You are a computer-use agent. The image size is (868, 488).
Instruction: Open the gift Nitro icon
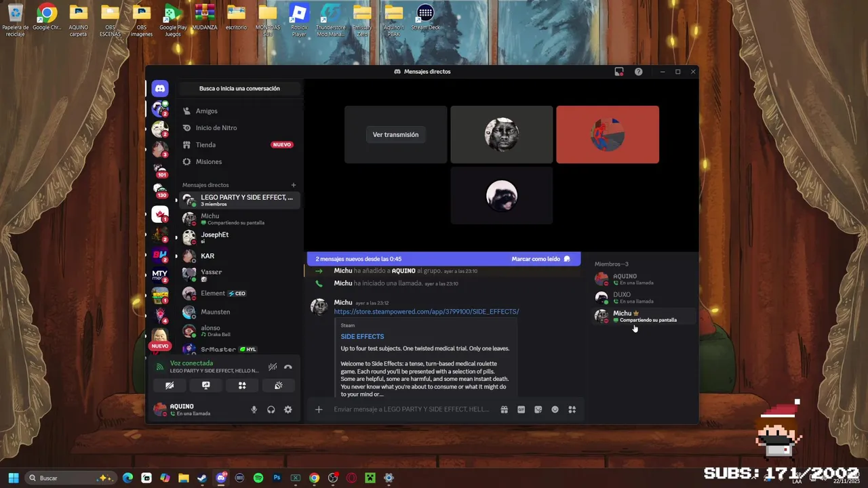coord(504,409)
